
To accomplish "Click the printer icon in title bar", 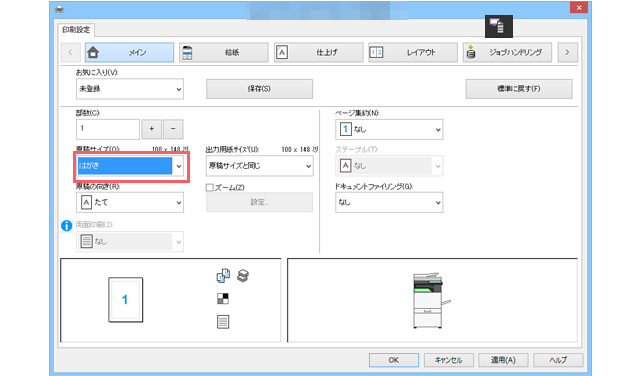I will pos(59,9).
